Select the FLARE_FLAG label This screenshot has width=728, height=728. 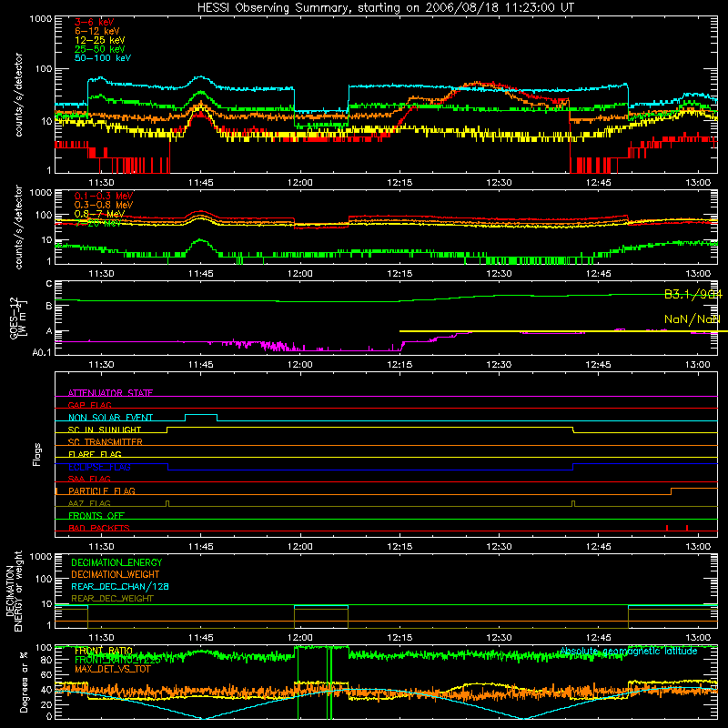(95, 454)
